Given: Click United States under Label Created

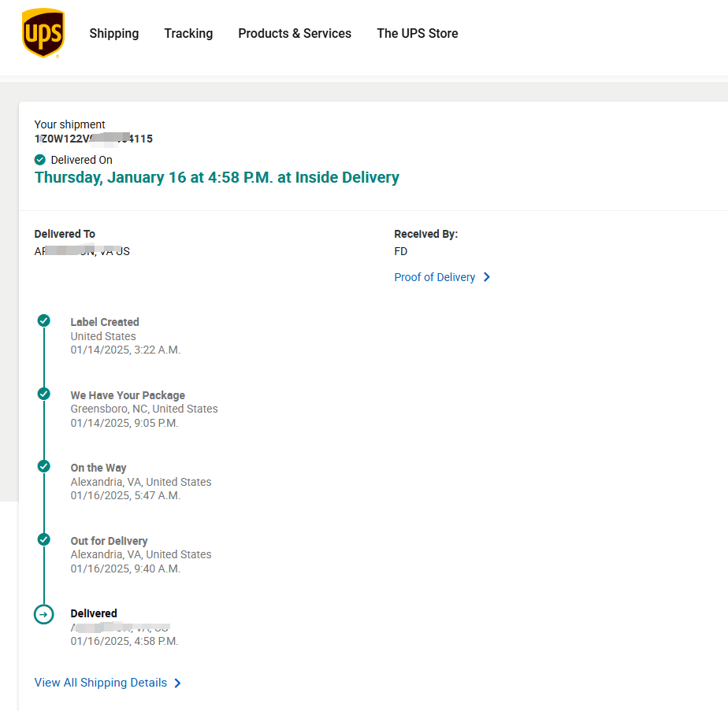Looking at the screenshot, I should 103,336.
